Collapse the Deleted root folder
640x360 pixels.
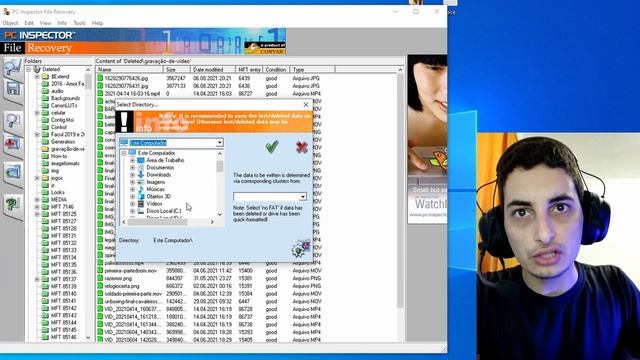(29, 69)
